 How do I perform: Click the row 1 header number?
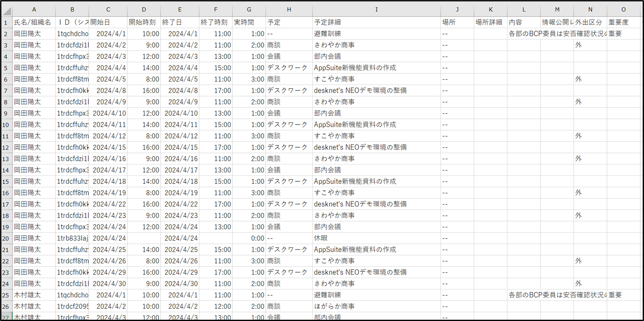(6, 22)
